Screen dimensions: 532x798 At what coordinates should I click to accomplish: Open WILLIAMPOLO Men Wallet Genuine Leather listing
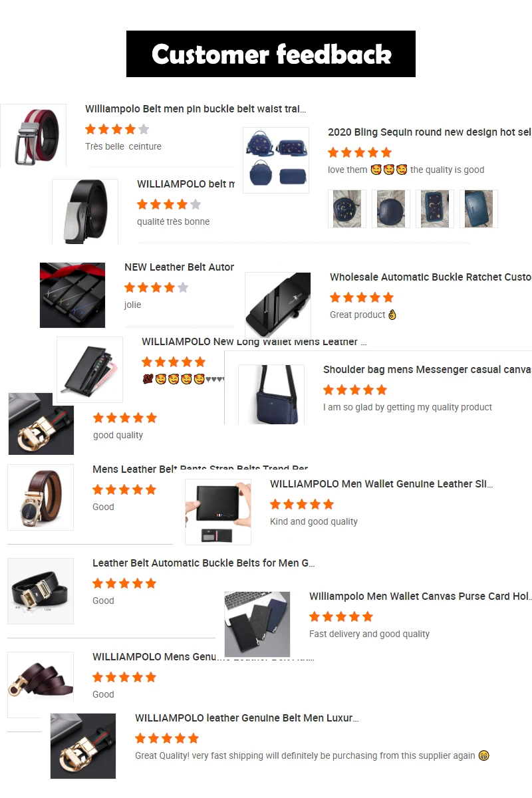tap(382, 484)
